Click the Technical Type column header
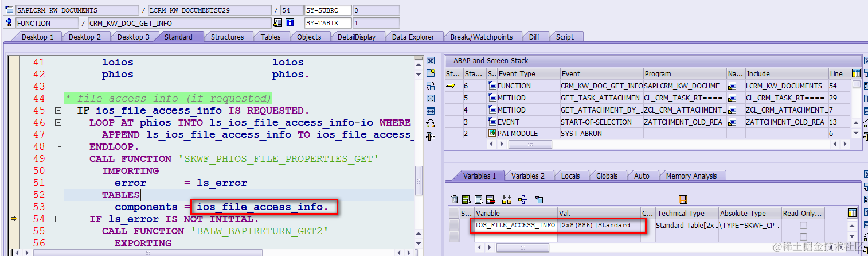This screenshot has width=868, height=256. coord(687,213)
